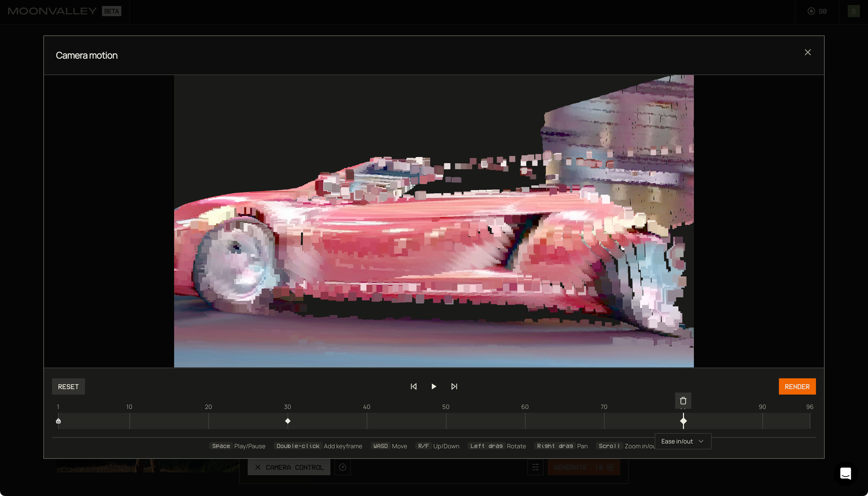Open the Ease in/out dropdown
The height and width of the screenshot is (496, 868).
click(683, 441)
